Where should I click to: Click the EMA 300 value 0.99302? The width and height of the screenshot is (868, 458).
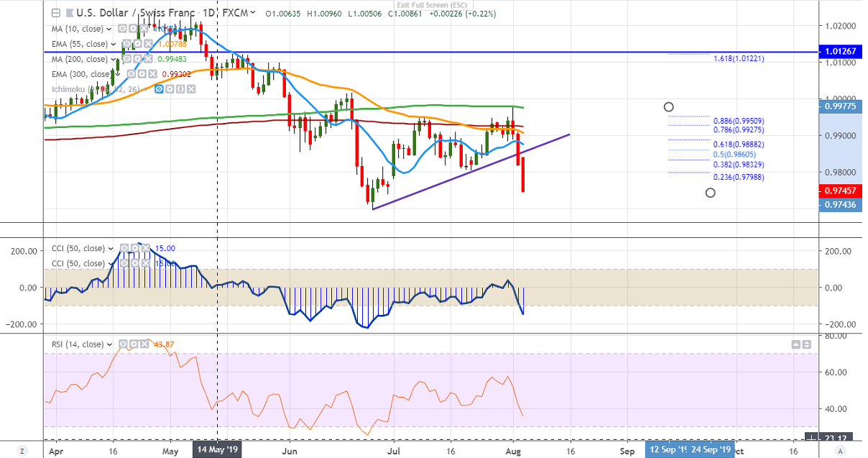coord(177,74)
